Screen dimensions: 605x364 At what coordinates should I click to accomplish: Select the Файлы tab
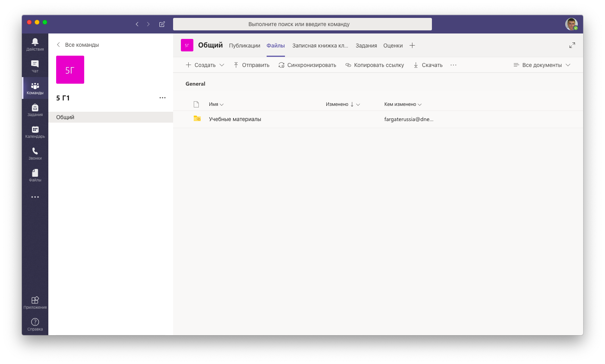pos(276,46)
